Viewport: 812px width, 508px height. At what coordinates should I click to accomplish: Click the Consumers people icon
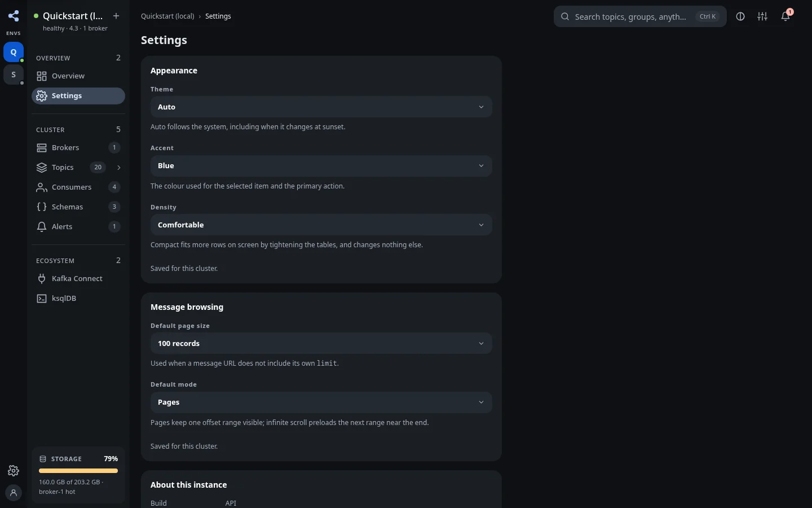click(42, 187)
